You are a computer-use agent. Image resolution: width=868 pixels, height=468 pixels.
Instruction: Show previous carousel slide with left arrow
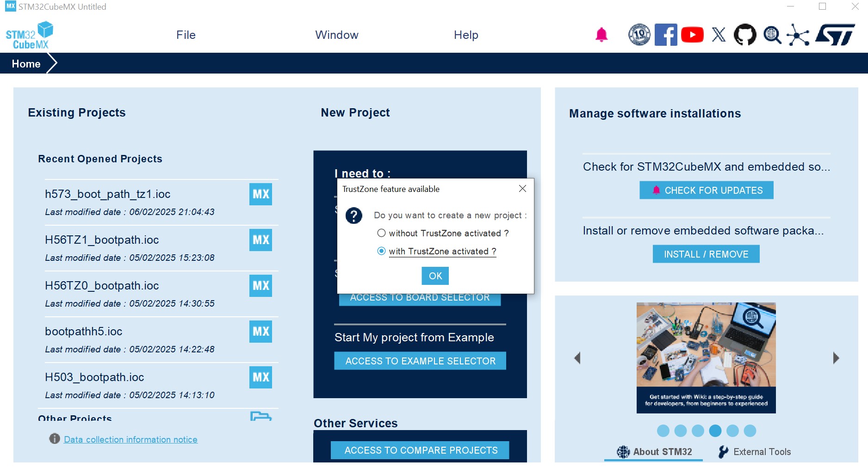point(577,358)
